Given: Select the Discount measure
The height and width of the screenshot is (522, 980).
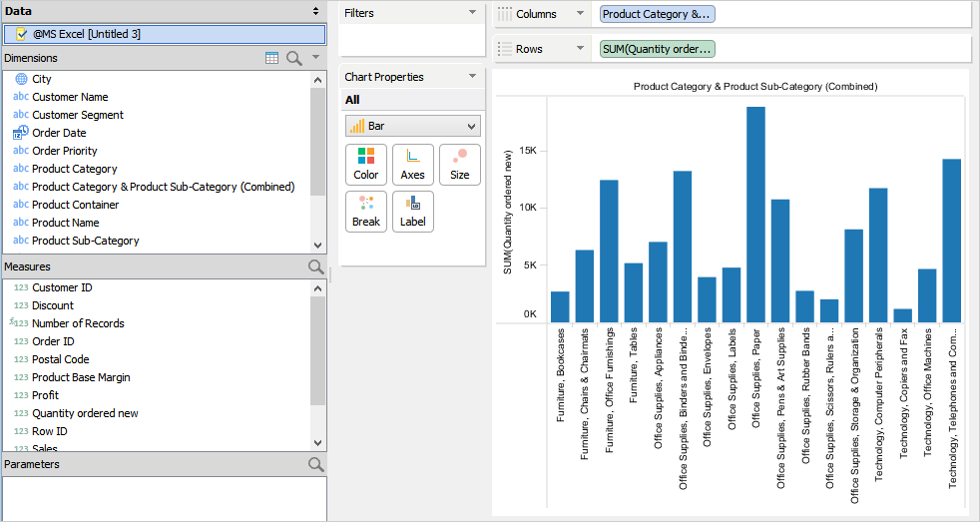Looking at the screenshot, I should [53, 305].
